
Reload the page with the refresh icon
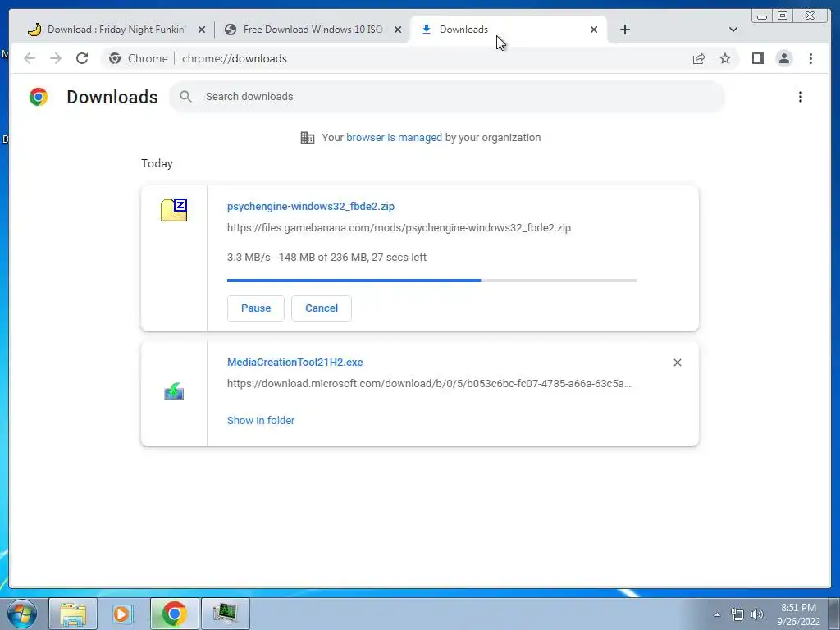point(82,58)
